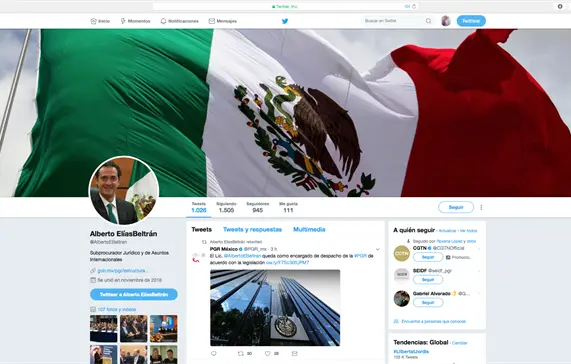The image size is (571, 364).
Task: Click Twittear a Alberto ElíasBeltrán button
Action: [x=134, y=294]
